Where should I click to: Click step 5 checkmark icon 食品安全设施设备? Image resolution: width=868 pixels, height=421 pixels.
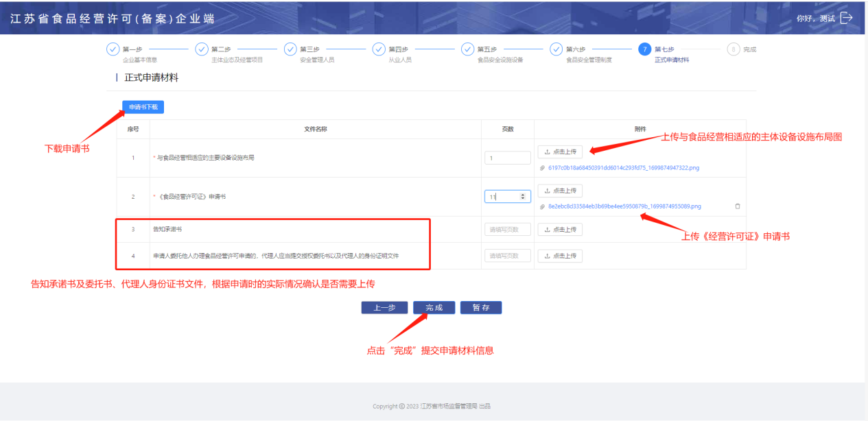[x=467, y=49]
